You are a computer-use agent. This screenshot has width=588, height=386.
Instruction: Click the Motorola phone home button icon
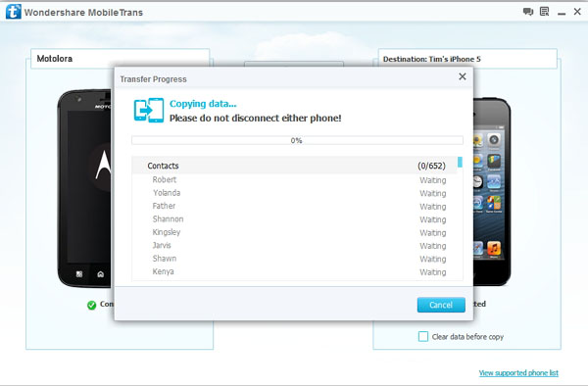pos(101,274)
